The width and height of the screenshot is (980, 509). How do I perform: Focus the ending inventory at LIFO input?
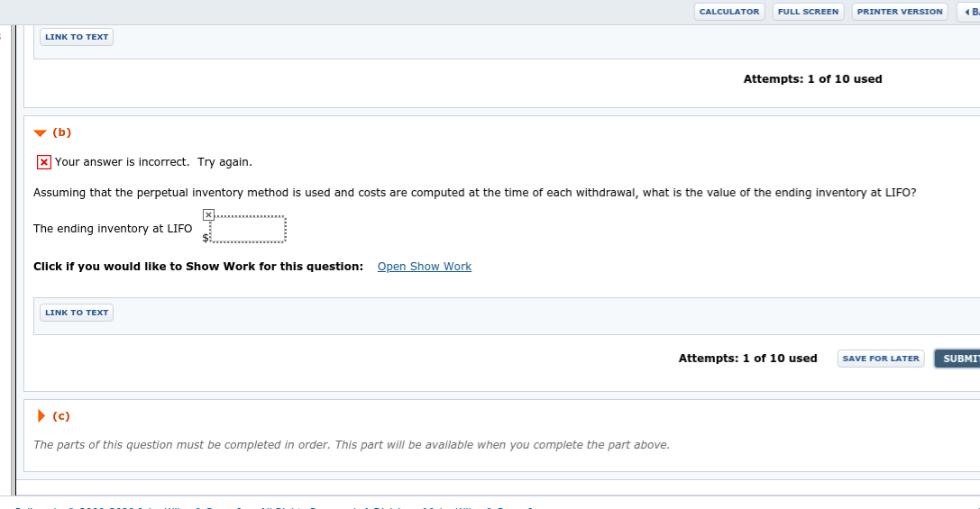(x=248, y=230)
